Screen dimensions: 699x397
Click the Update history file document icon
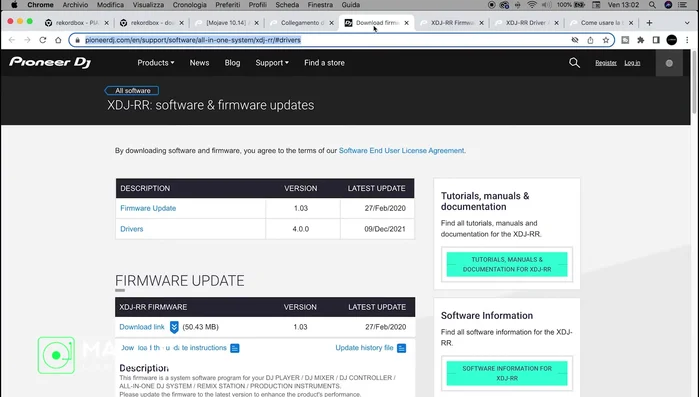402,348
